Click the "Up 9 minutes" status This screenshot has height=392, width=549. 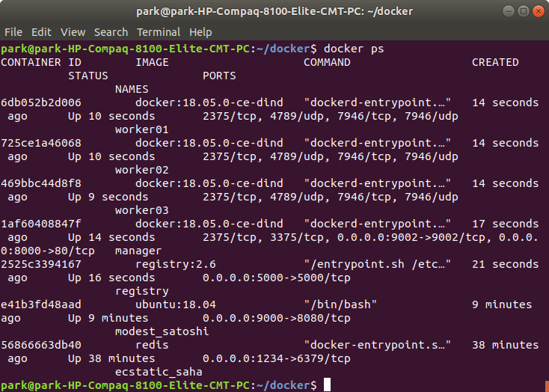tap(108, 318)
